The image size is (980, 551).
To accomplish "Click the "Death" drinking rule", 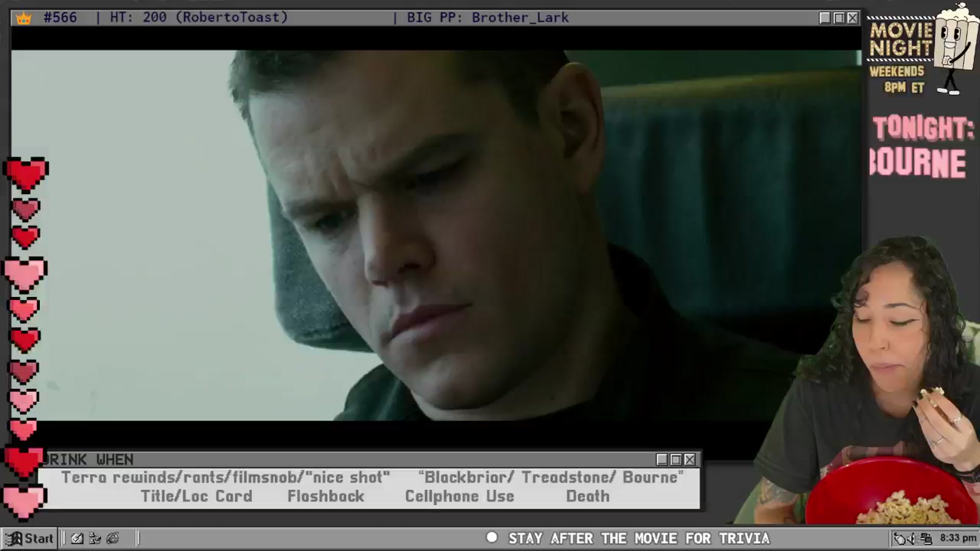I will (x=588, y=496).
